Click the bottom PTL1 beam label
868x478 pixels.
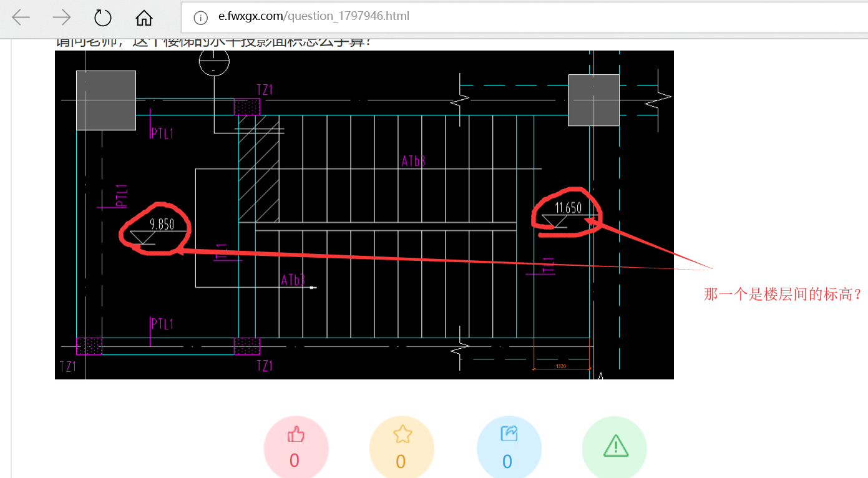point(162,324)
